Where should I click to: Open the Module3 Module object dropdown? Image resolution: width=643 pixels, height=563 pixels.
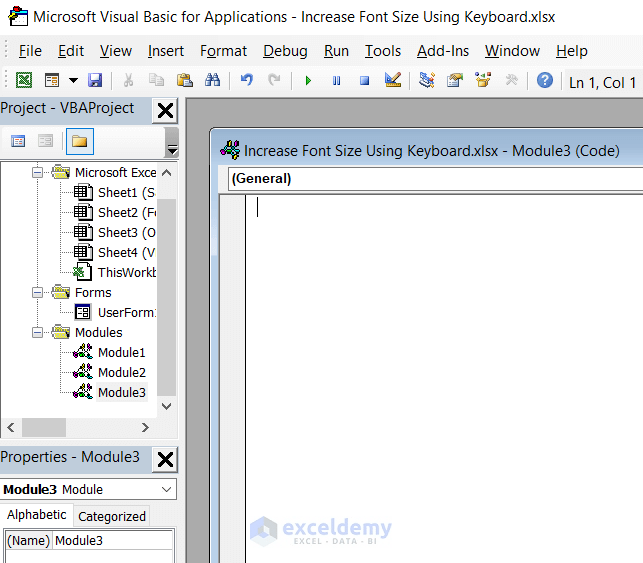166,489
